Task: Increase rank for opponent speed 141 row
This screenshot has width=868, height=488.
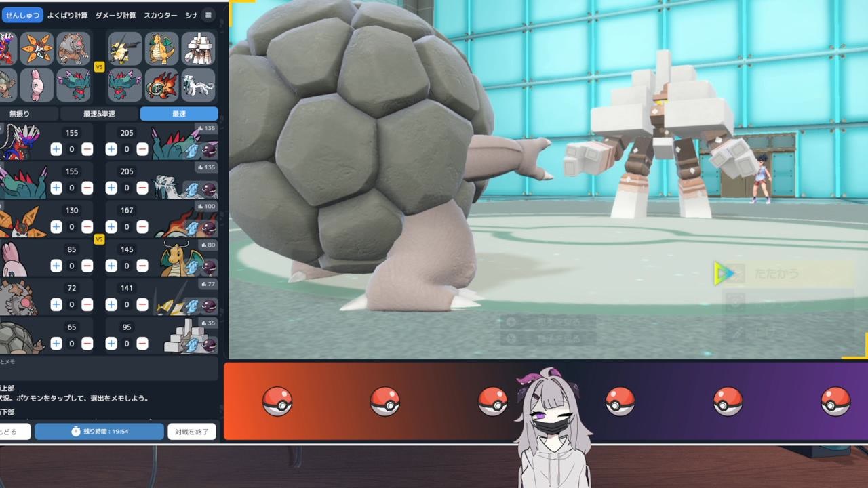Action: (x=111, y=305)
